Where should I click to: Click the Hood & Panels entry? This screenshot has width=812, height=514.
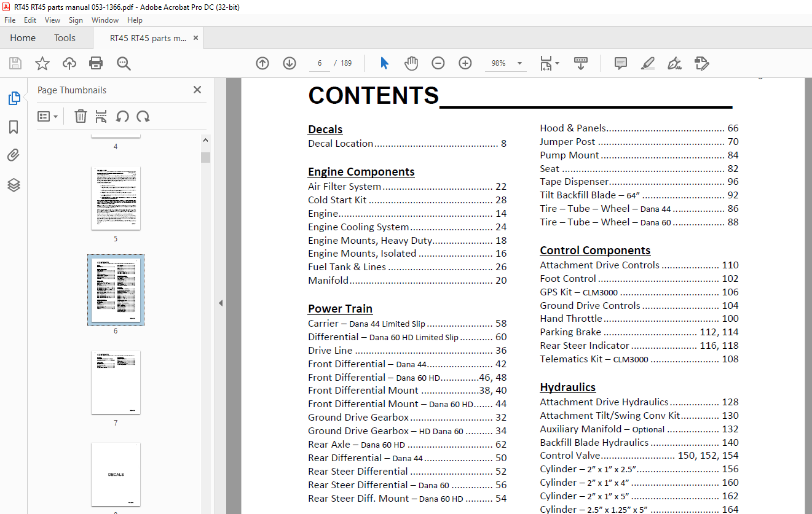tap(639, 128)
